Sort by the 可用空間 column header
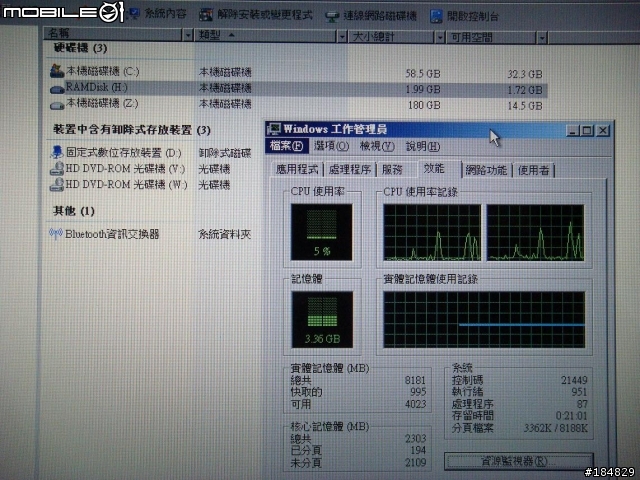The height and width of the screenshot is (480, 640). tap(491, 38)
